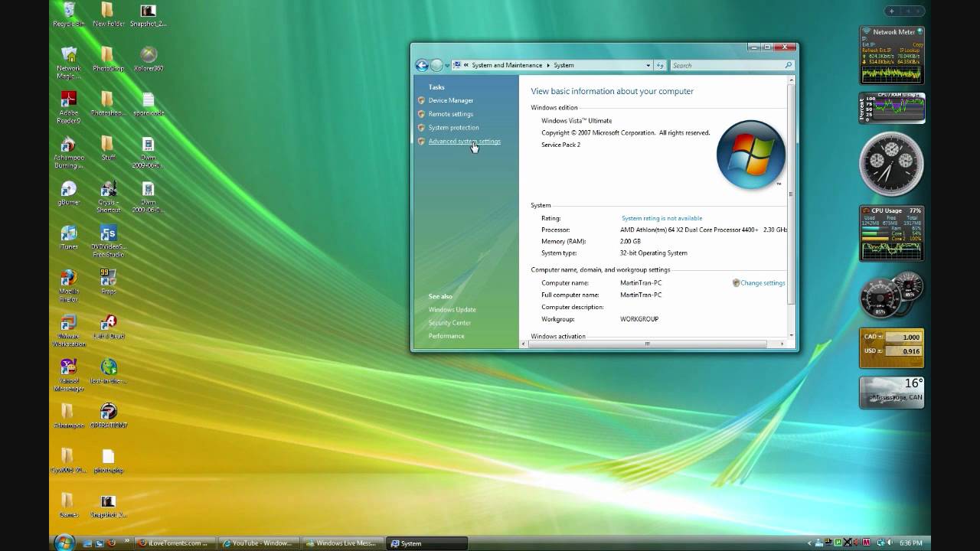This screenshot has height=551, width=980.
Task: Select the Fraps desktop shortcut
Action: (108, 282)
